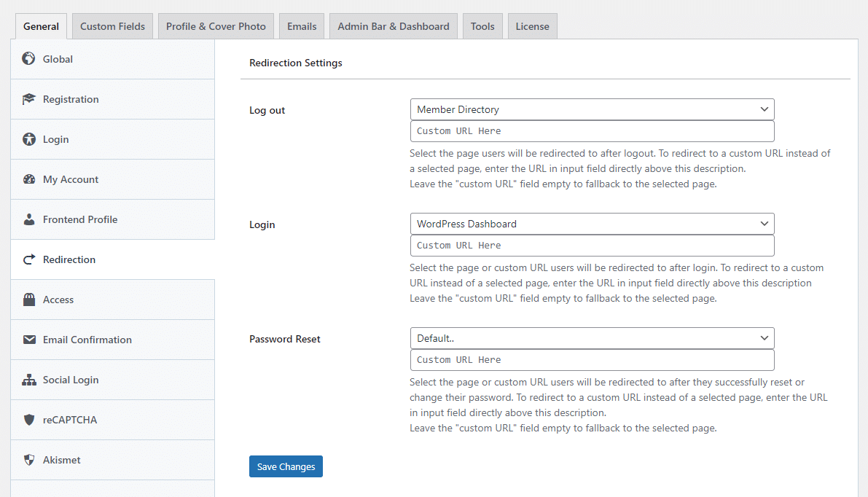868x497 pixels.
Task: Click the Password Reset custom URL field
Action: [592, 359]
